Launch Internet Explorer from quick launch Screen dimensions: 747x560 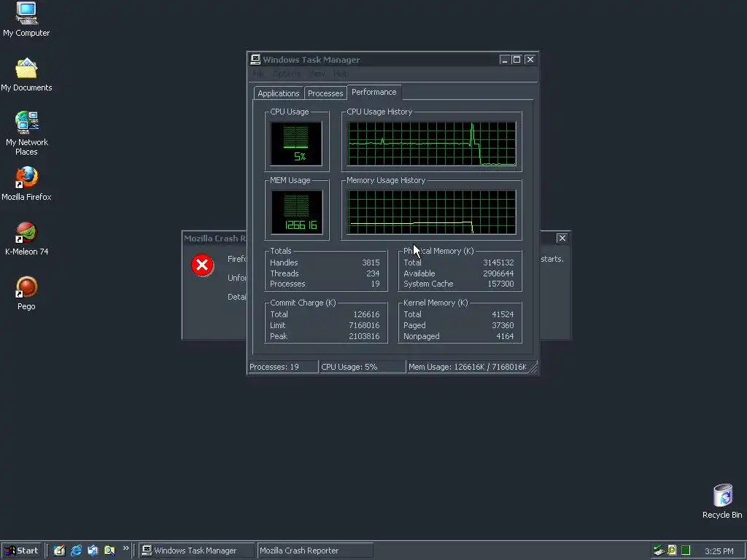point(76,550)
